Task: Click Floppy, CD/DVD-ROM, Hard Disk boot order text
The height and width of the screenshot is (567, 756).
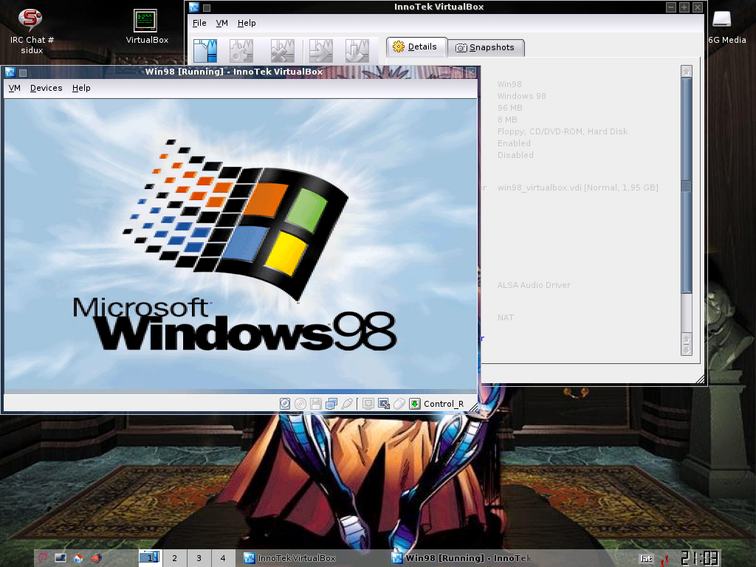Action: pos(562,131)
